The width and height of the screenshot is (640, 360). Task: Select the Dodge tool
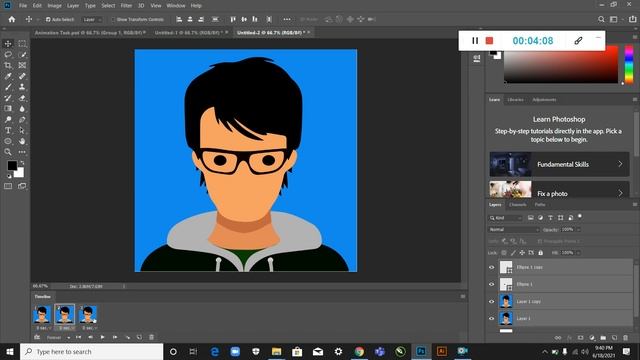click(x=8, y=120)
